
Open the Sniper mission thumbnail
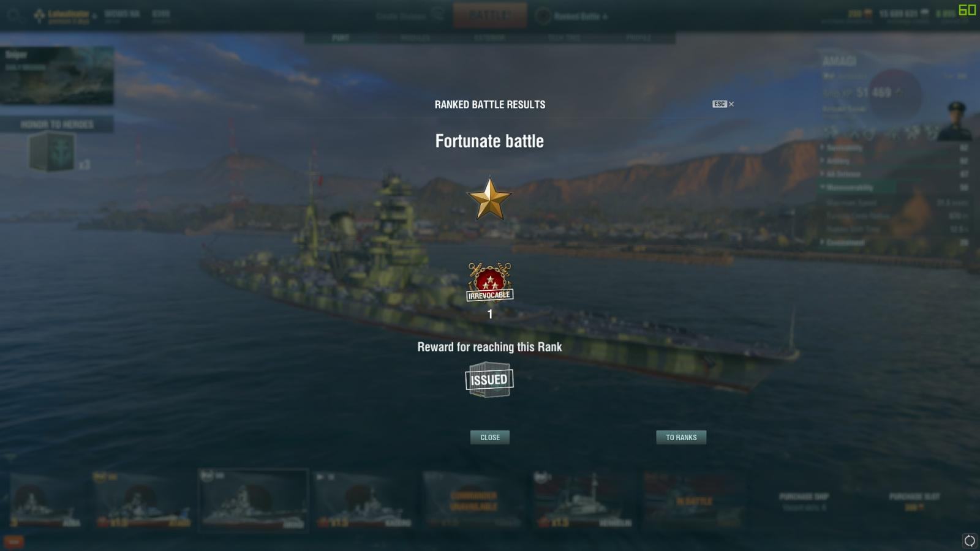pos(57,75)
